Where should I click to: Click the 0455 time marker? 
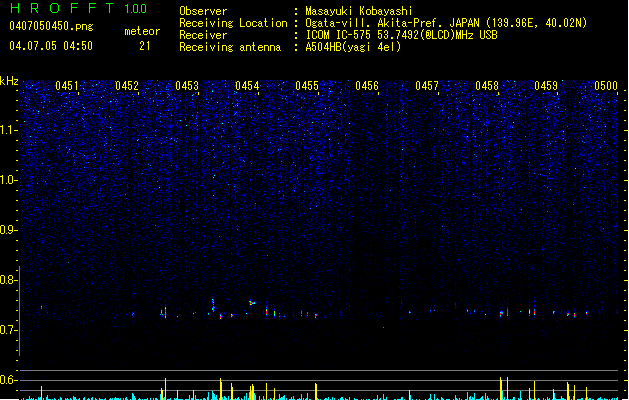pos(307,86)
